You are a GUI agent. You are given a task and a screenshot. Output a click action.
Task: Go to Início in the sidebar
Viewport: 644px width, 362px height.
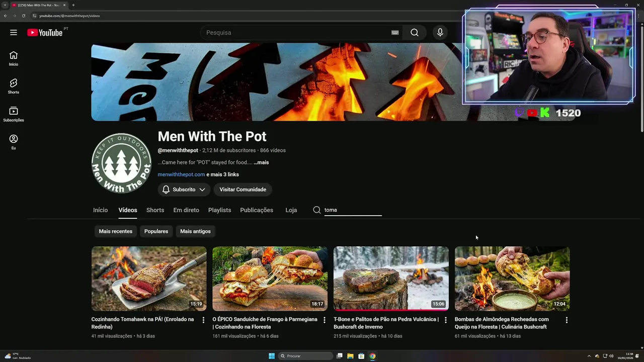click(x=14, y=58)
